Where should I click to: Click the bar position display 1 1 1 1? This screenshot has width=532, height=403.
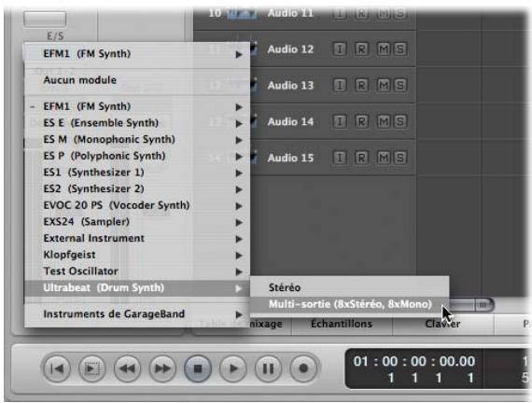click(431, 378)
